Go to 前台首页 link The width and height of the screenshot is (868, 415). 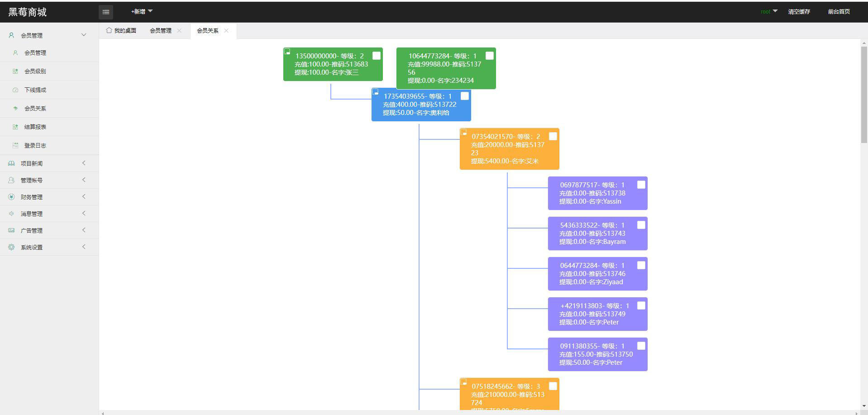[839, 12]
